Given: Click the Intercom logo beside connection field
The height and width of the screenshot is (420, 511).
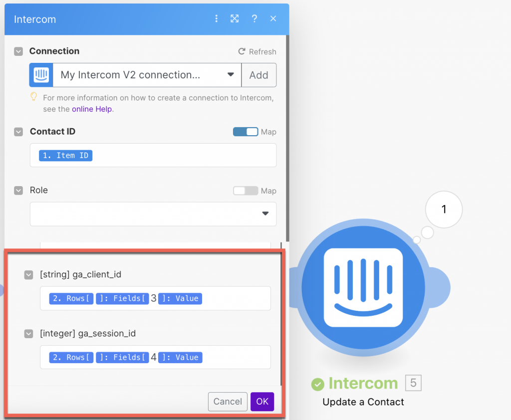Looking at the screenshot, I should point(41,75).
